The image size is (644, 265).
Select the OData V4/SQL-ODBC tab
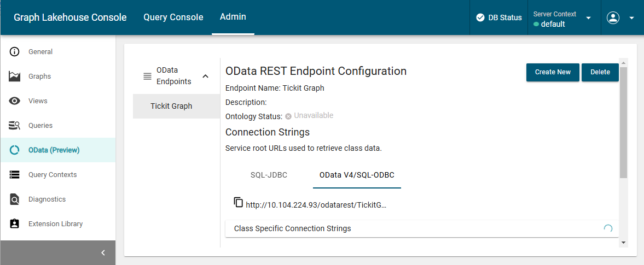(x=357, y=175)
